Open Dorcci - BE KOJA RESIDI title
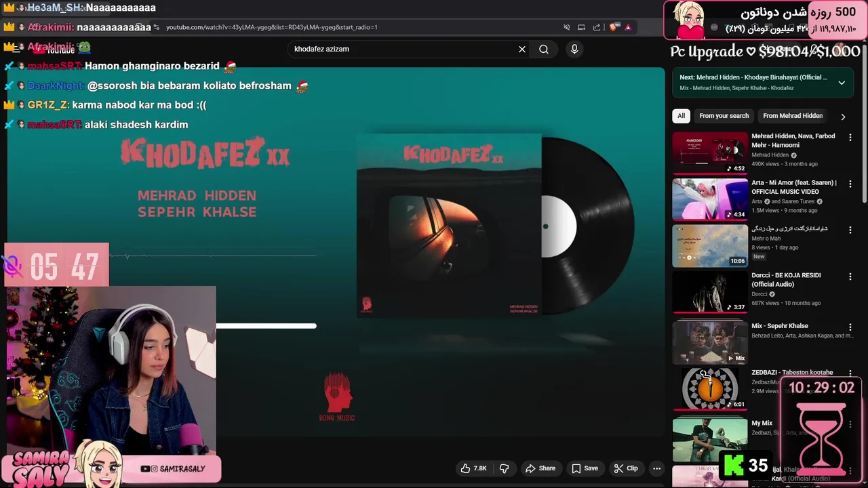The image size is (868, 488). coord(786,280)
